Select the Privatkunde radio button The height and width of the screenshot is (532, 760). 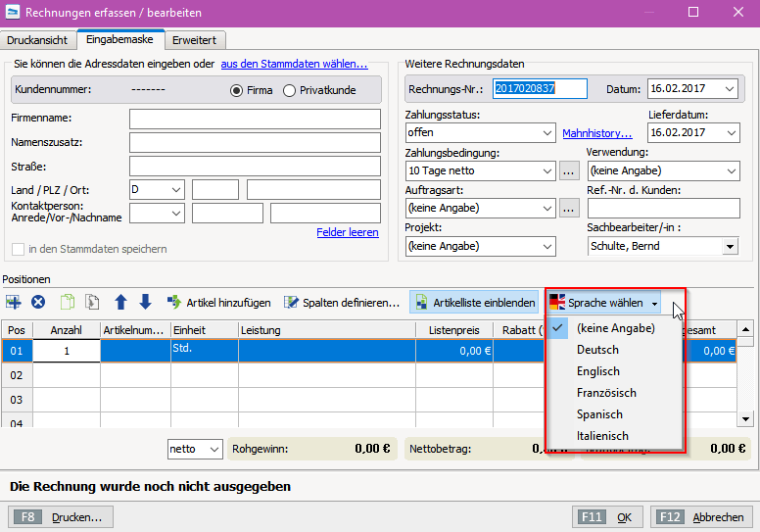pyautogui.click(x=289, y=90)
